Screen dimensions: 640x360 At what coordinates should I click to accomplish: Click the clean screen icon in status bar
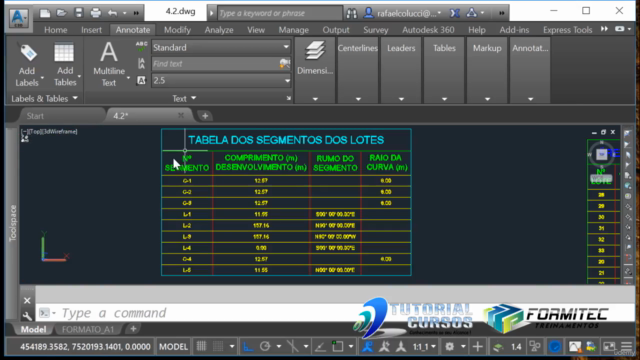point(609,347)
